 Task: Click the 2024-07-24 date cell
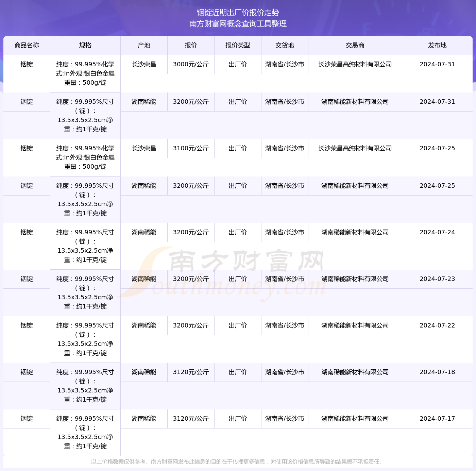[437, 232]
